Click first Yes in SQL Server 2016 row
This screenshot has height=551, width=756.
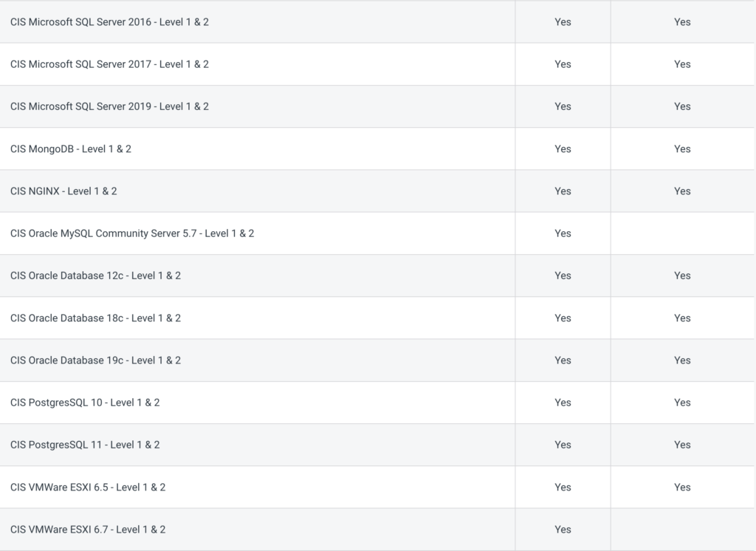[x=563, y=22]
